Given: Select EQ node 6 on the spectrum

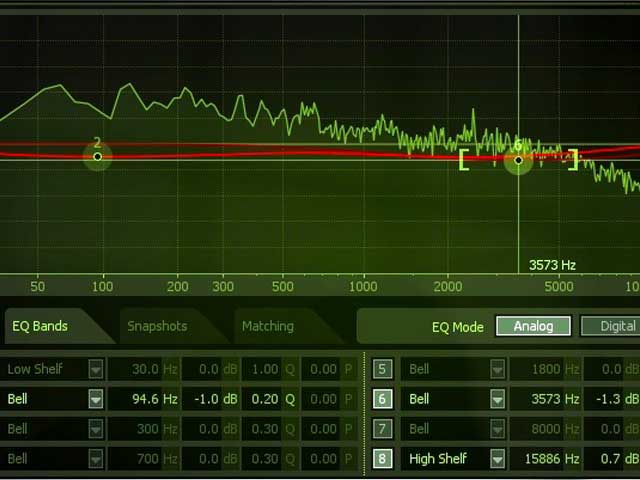Looking at the screenshot, I should [x=518, y=160].
